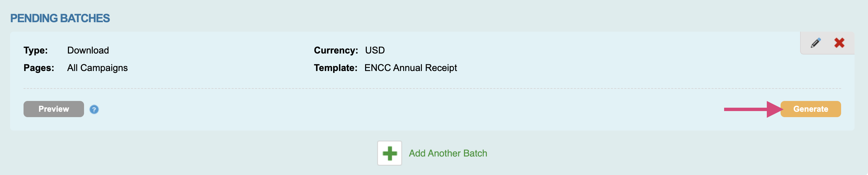Delete the pending batch with red X
The image size is (868, 175).
pos(839,43)
